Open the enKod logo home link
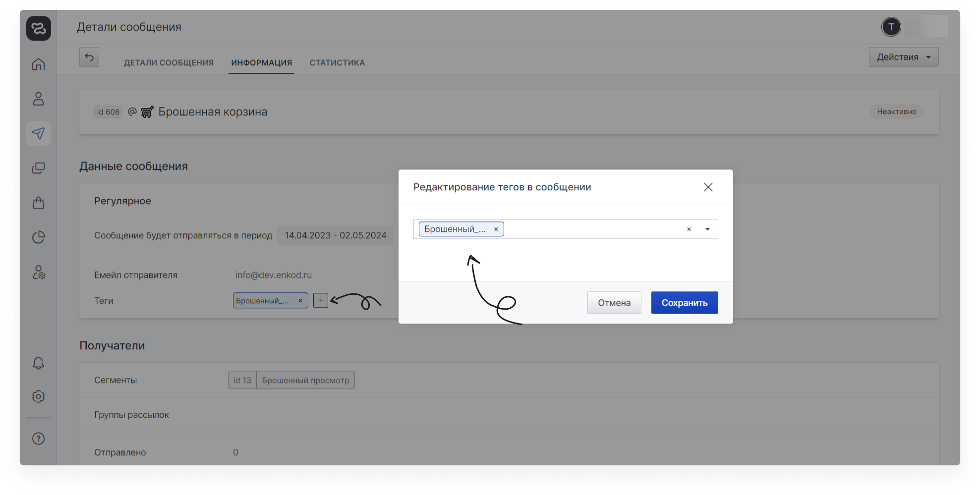The height and width of the screenshot is (495, 980). tap(39, 28)
